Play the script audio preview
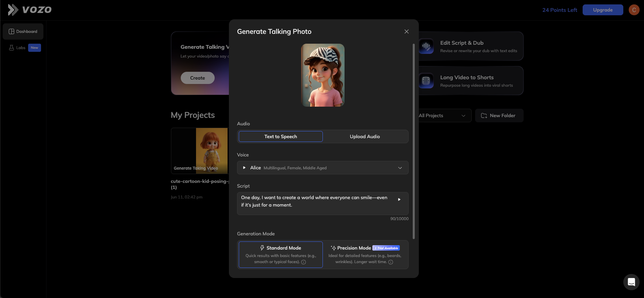The image size is (644, 298). point(399,199)
